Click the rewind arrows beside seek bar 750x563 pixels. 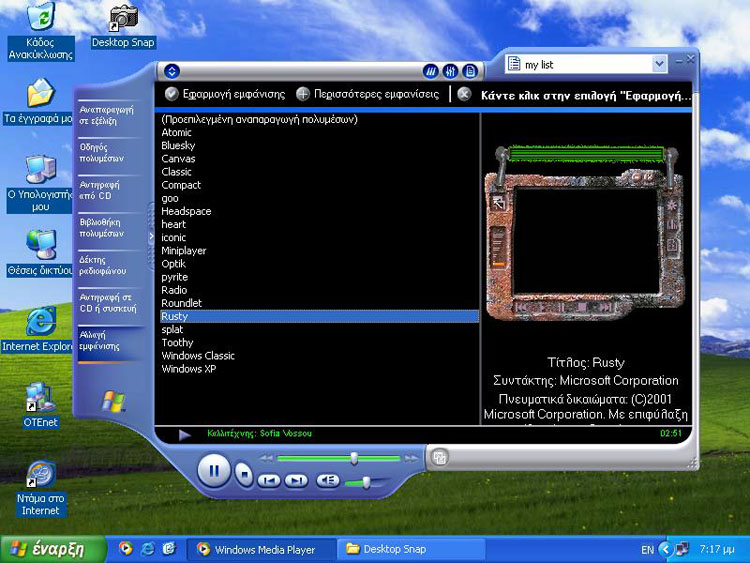tap(266, 459)
